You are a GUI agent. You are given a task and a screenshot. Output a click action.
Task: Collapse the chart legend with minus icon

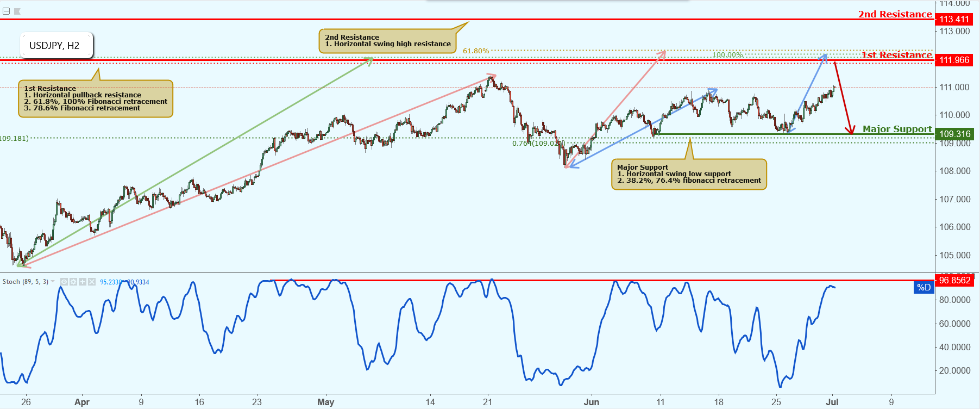6,11
